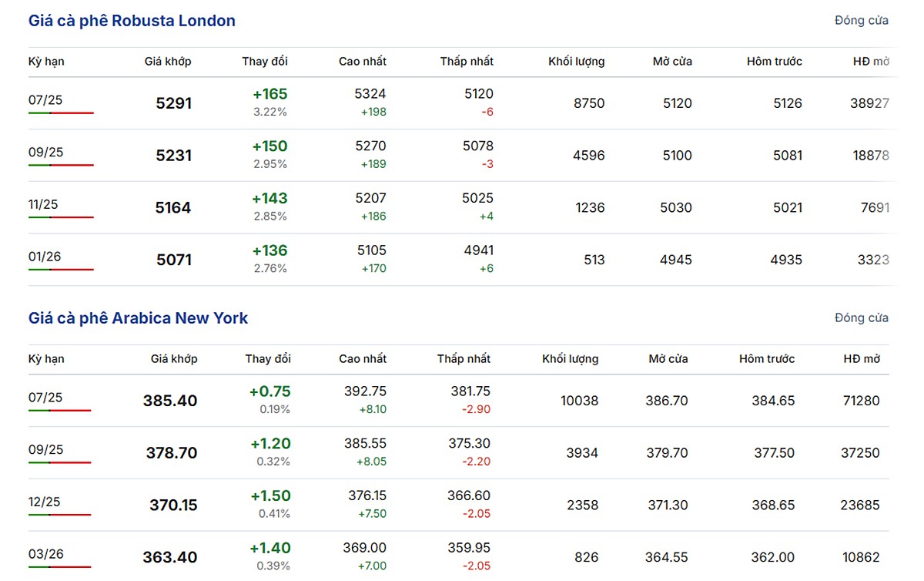Select "Thấp nhất" header in Arabica table
The width and height of the screenshot is (924, 581).
pyautogui.click(x=464, y=359)
